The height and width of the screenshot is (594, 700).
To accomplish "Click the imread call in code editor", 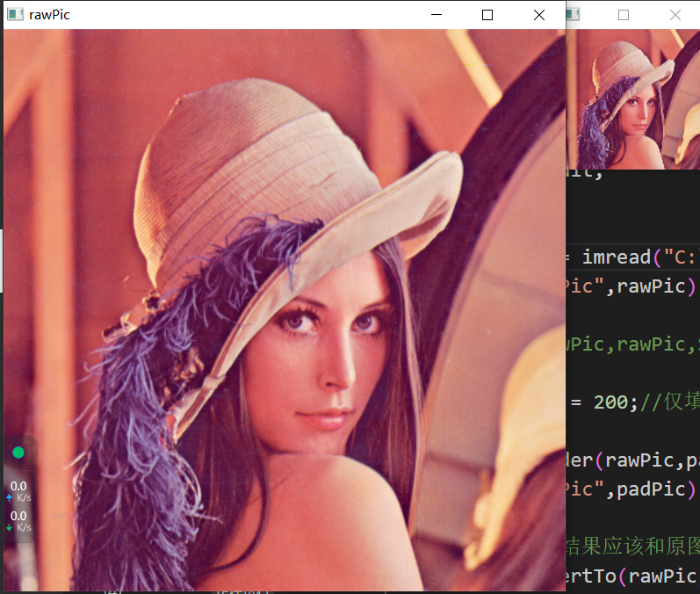I will 616,257.
